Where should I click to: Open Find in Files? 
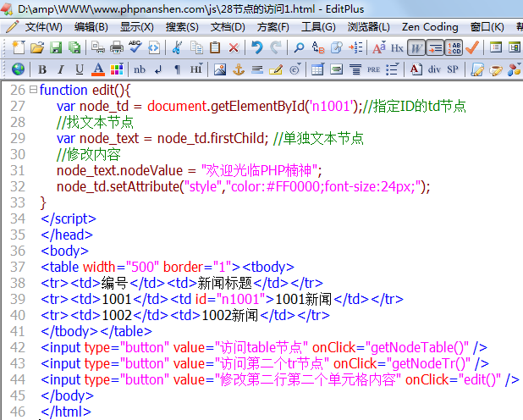(x=337, y=47)
